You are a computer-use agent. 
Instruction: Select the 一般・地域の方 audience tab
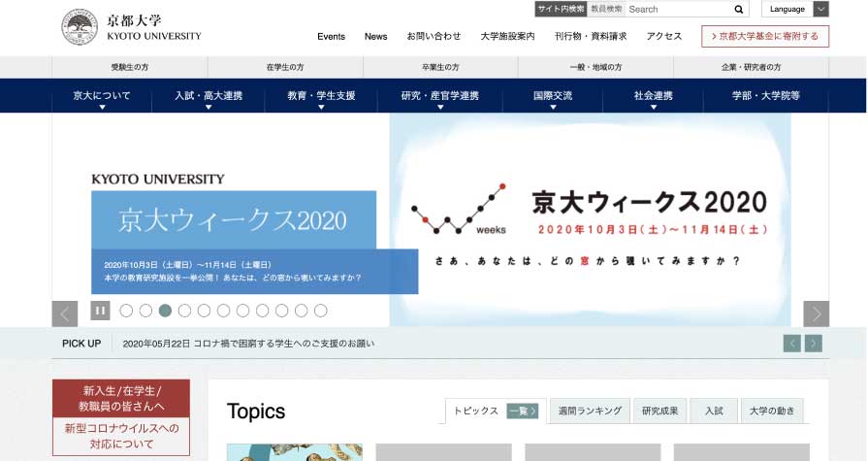click(595, 67)
